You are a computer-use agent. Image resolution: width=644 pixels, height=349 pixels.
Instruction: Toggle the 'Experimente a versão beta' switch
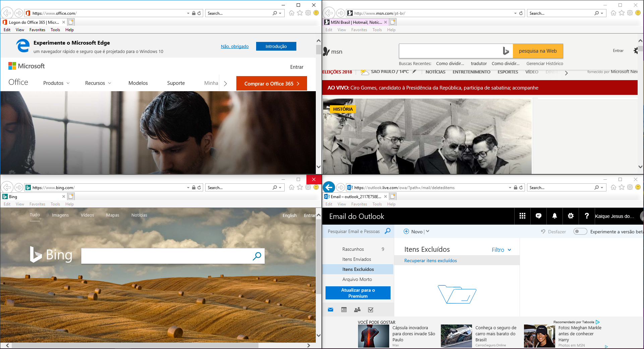(580, 231)
